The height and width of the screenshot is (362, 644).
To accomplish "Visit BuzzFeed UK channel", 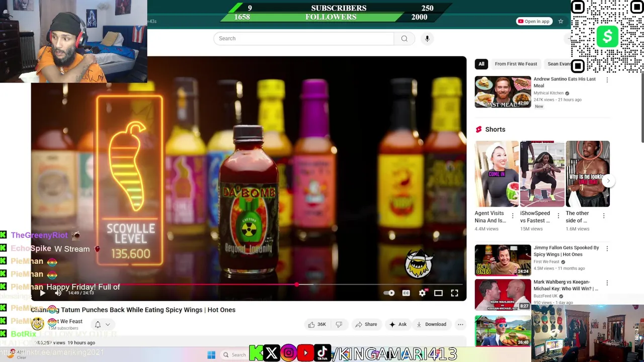I will pos(545,296).
